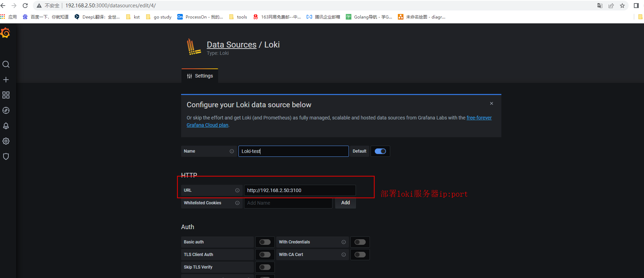Click the not-secure warning icon in address bar
Image resolution: width=644 pixels, height=278 pixels.
coord(39,6)
